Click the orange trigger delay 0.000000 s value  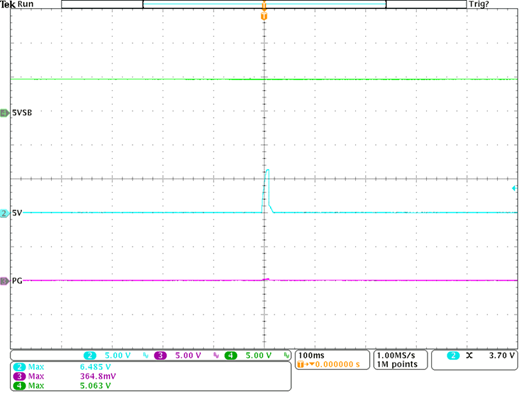337,364
